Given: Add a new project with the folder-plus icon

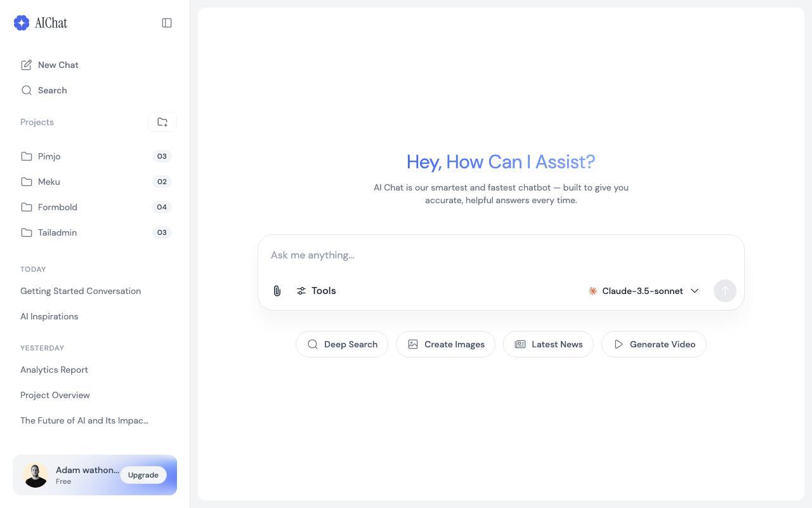Looking at the screenshot, I should 162,122.
